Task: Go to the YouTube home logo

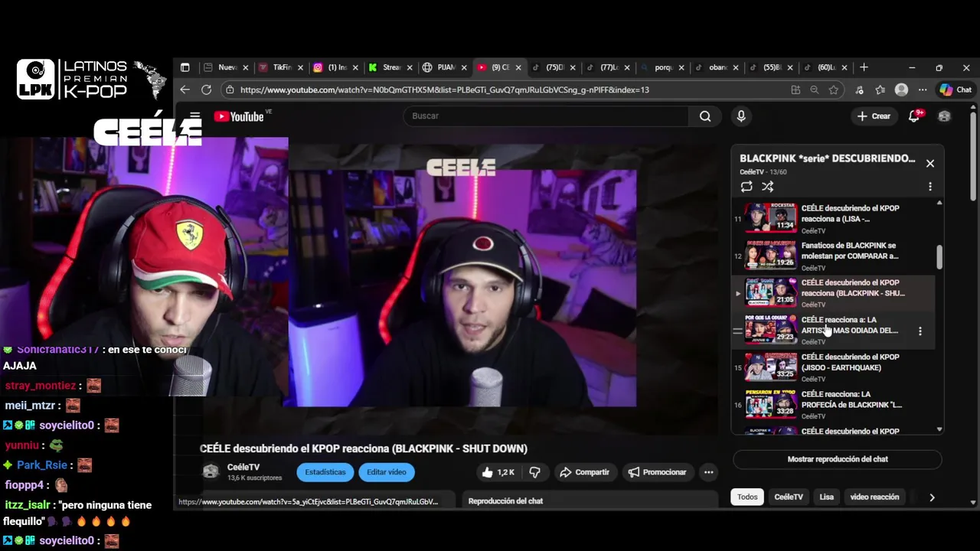Action: pyautogui.click(x=239, y=116)
